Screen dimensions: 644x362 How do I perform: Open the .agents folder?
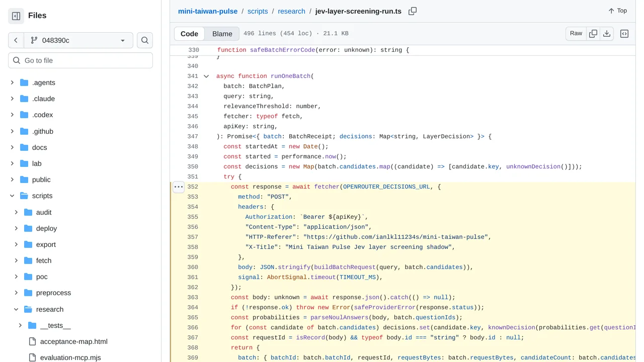(x=44, y=82)
